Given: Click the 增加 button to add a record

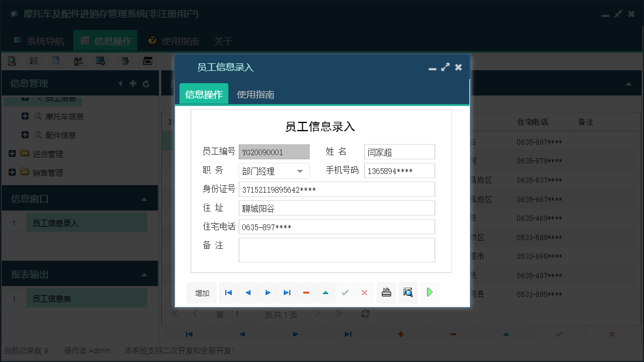Looking at the screenshot, I should tap(201, 292).
